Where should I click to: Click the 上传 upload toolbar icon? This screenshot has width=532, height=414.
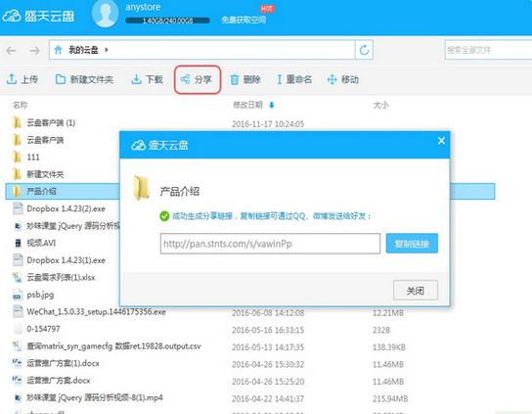pos(12,79)
